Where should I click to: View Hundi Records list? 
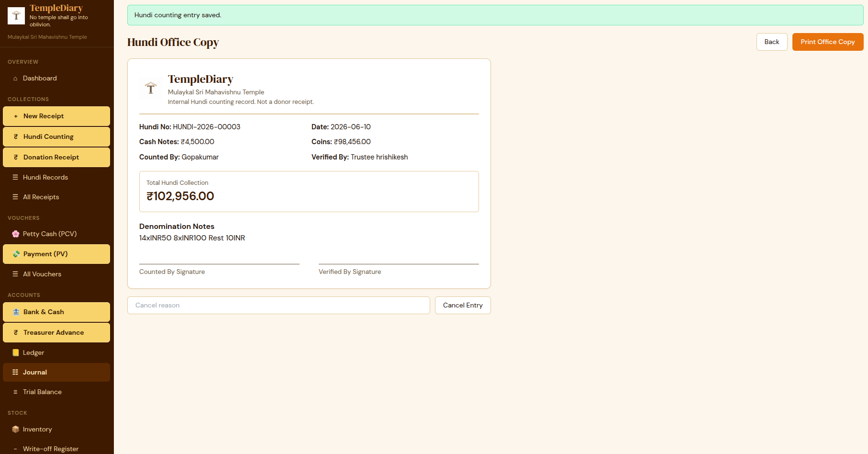coord(56,178)
